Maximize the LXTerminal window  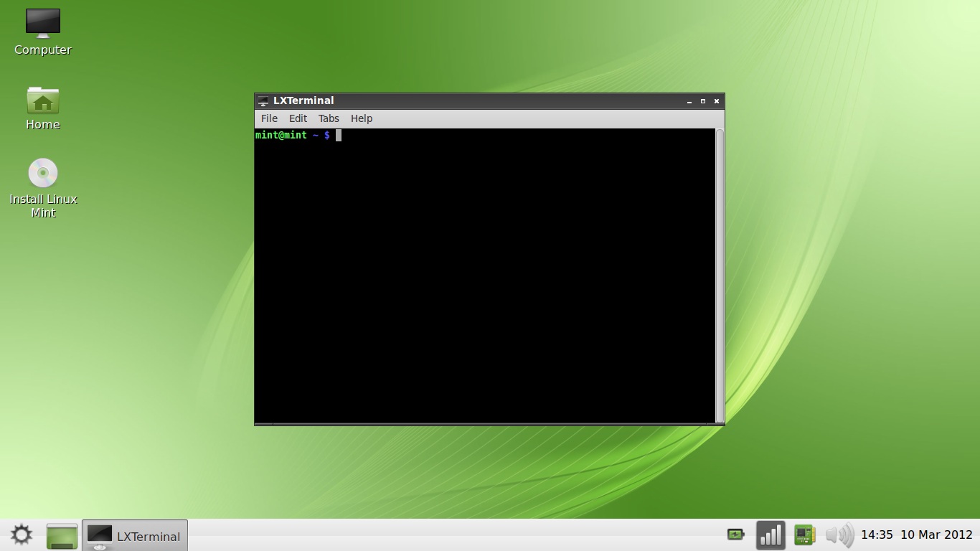click(x=703, y=101)
